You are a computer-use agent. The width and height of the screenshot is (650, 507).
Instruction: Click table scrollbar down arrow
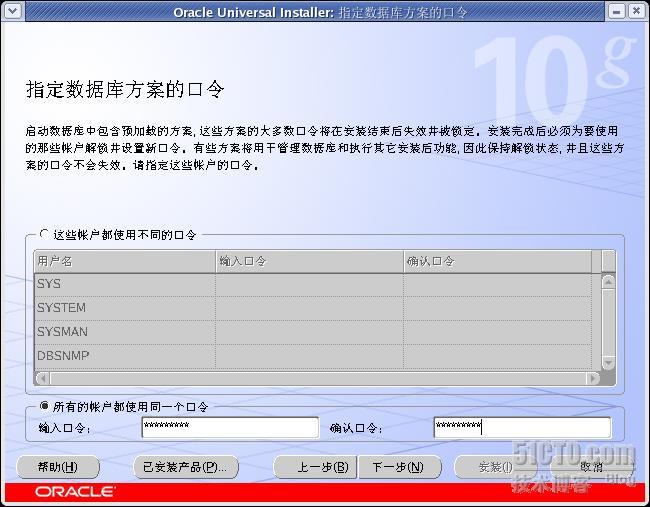point(608,363)
